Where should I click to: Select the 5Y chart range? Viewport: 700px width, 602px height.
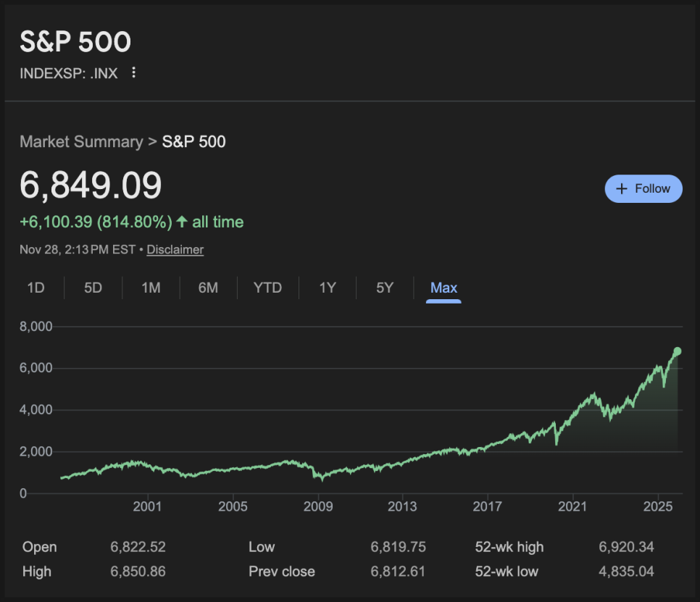click(385, 288)
